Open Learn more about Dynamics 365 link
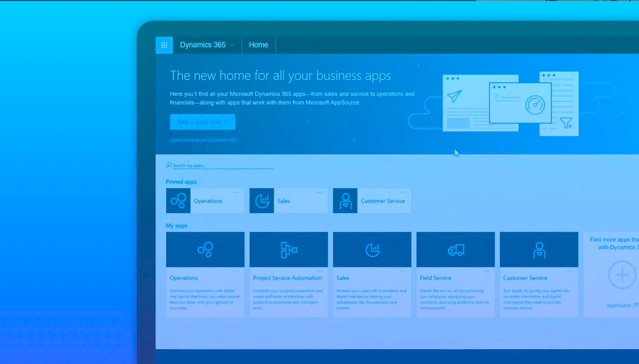 pyautogui.click(x=203, y=140)
